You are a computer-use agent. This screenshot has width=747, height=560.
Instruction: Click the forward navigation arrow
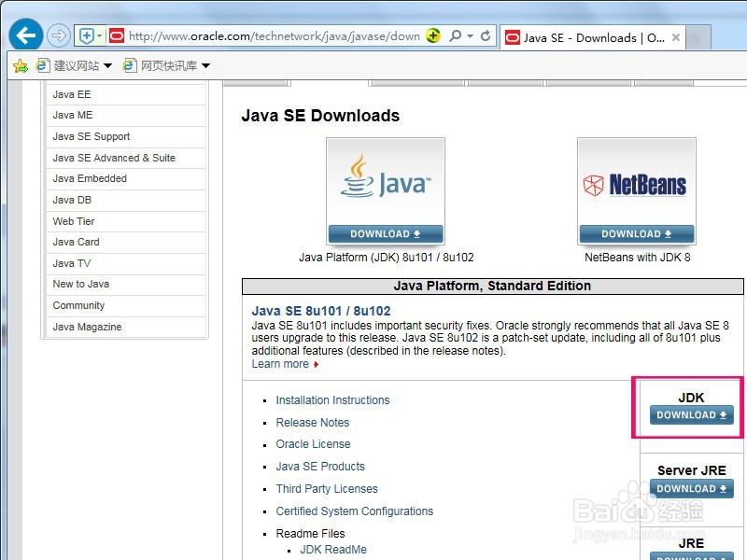59,35
